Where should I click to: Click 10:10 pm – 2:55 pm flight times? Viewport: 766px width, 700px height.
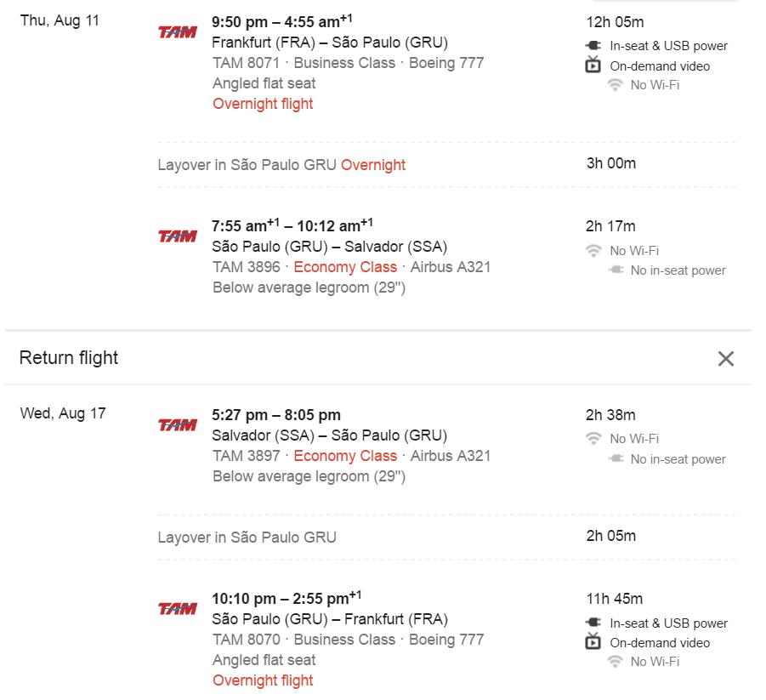287,598
